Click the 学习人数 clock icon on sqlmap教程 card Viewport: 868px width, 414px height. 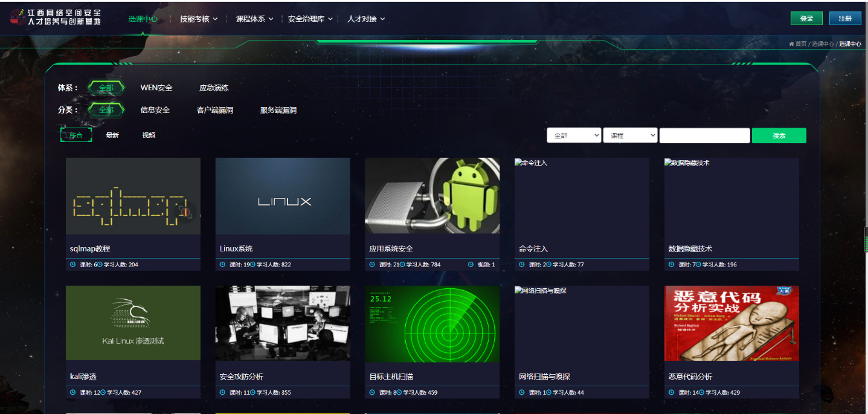click(x=100, y=264)
